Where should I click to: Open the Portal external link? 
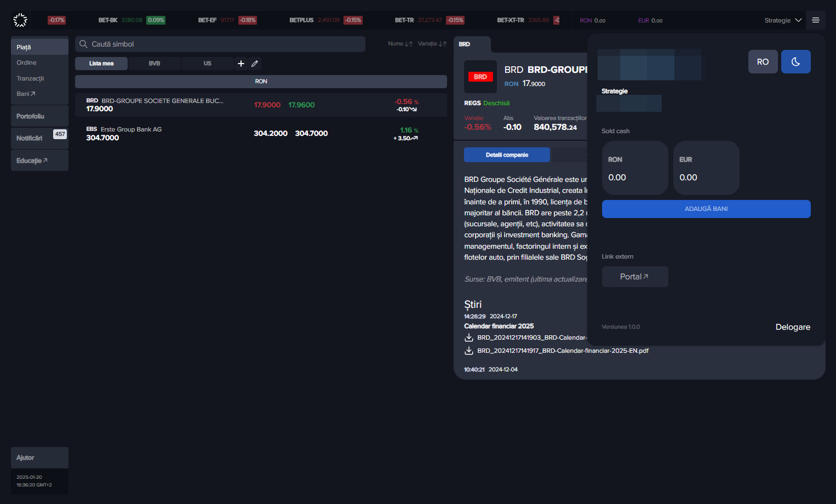coord(635,277)
